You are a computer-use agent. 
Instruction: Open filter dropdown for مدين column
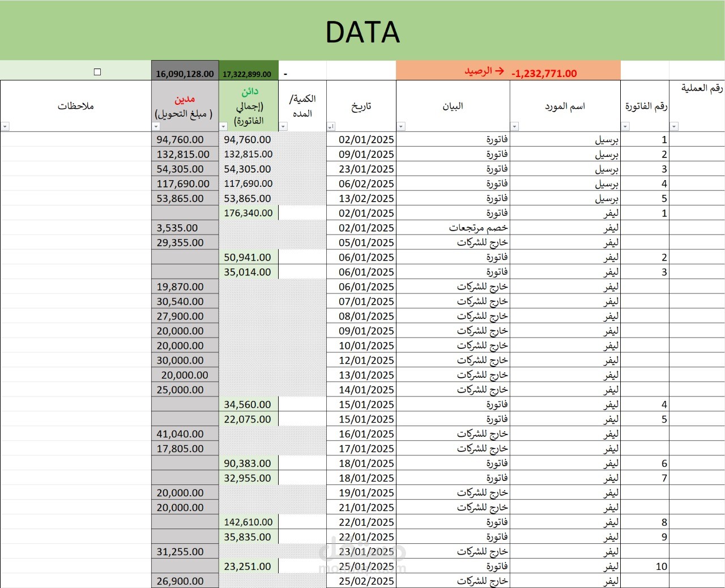(156, 126)
